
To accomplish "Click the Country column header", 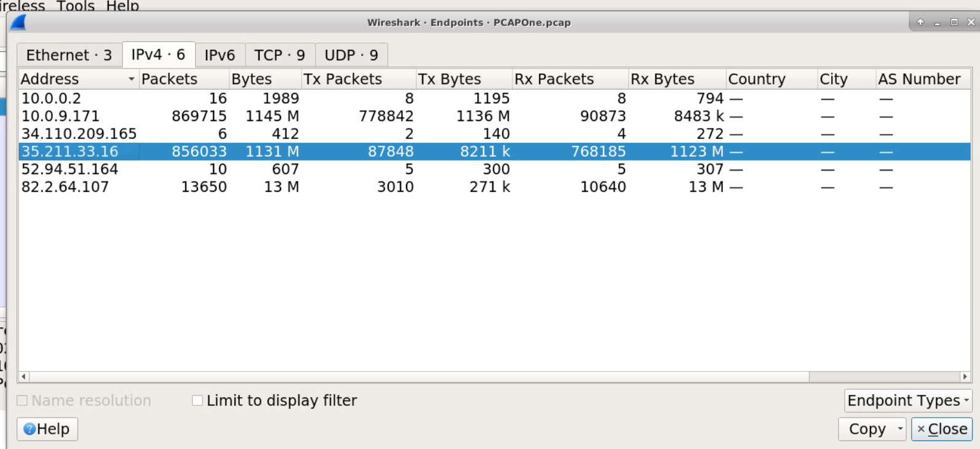I will click(771, 79).
